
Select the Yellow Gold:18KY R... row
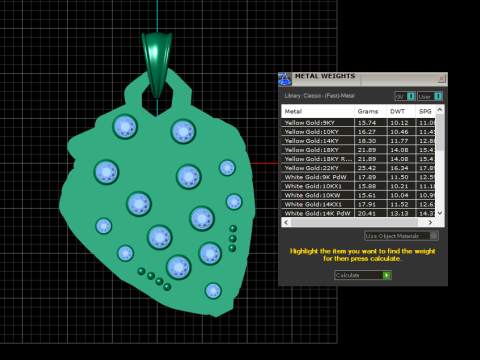(358, 159)
